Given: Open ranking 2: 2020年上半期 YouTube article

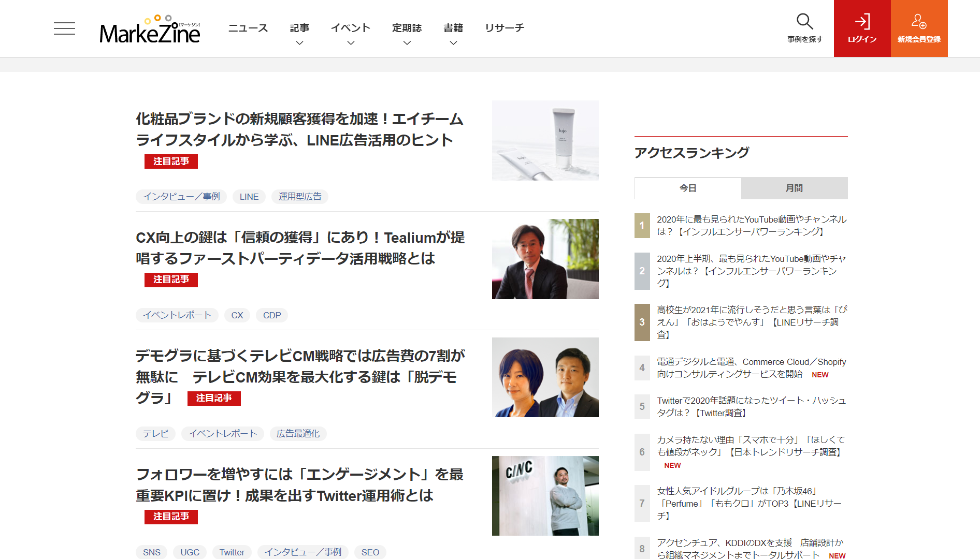Looking at the screenshot, I should (x=752, y=271).
